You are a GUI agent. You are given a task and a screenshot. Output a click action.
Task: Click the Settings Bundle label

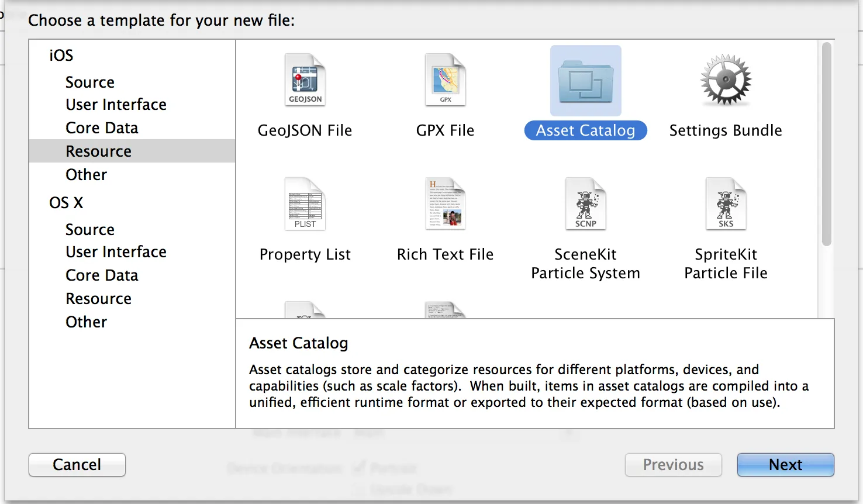pyautogui.click(x=726, y=130)
